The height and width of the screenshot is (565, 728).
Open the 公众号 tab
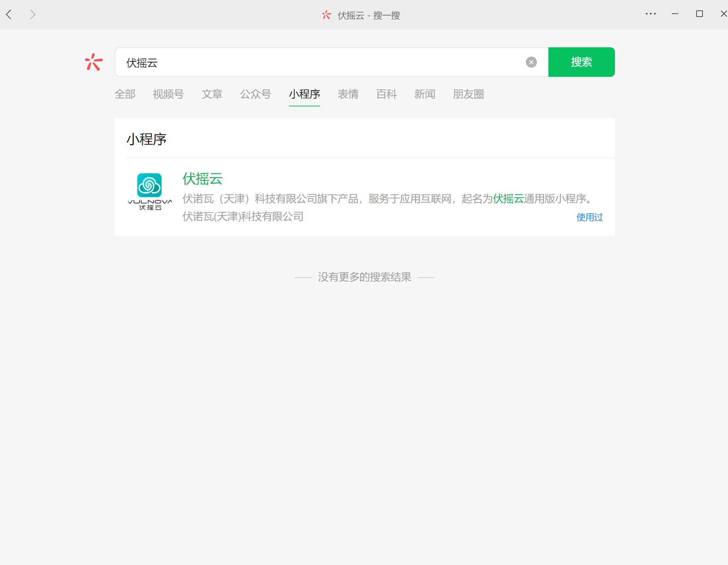click(x=255, y=94)
